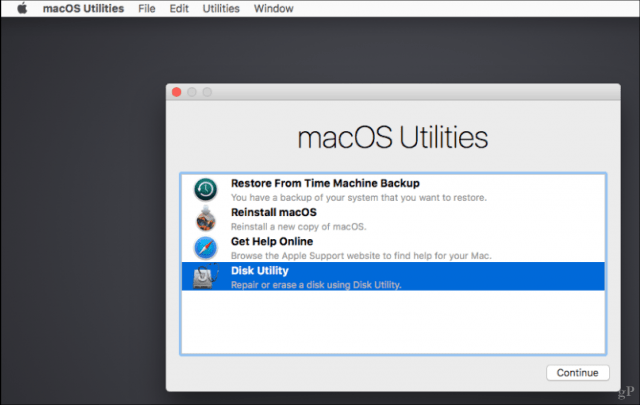Click "Browse the Apple Support website" description
This screenshot has width=640, height=405.
coord(361,256)
